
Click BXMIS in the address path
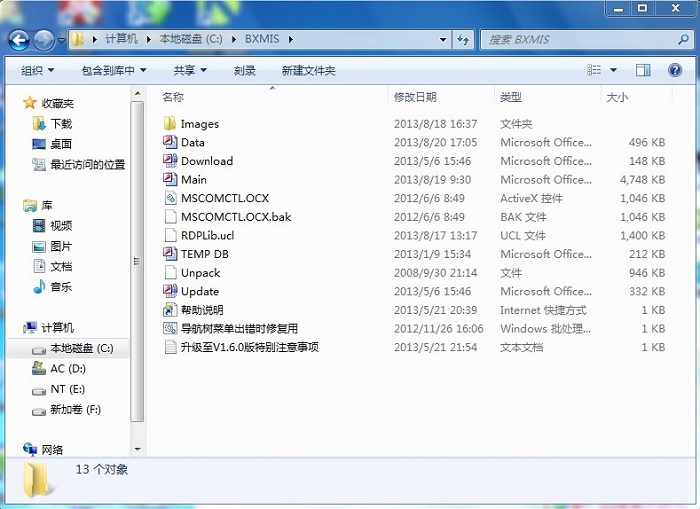coord(262,39)
